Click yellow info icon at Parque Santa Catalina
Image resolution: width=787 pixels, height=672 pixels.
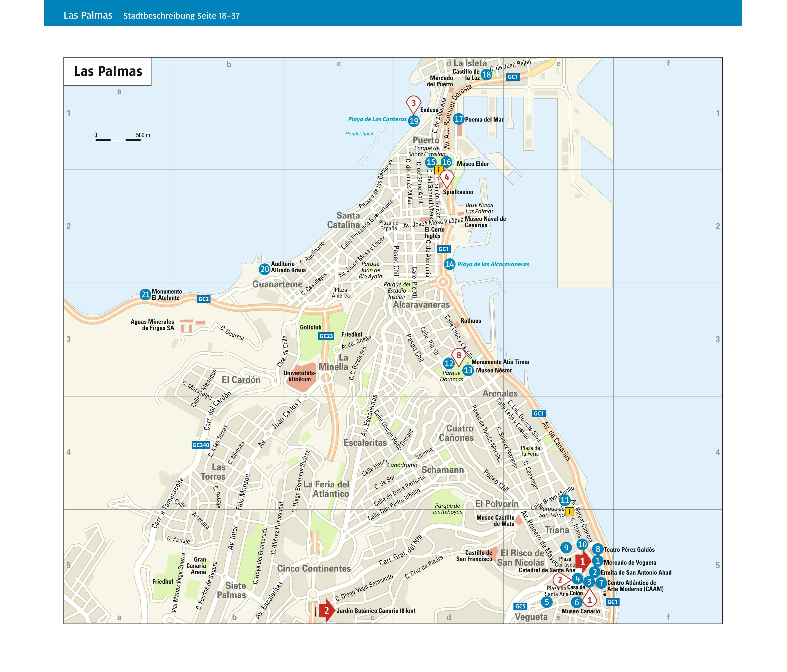pyautogui.click(x=439, y=170)
